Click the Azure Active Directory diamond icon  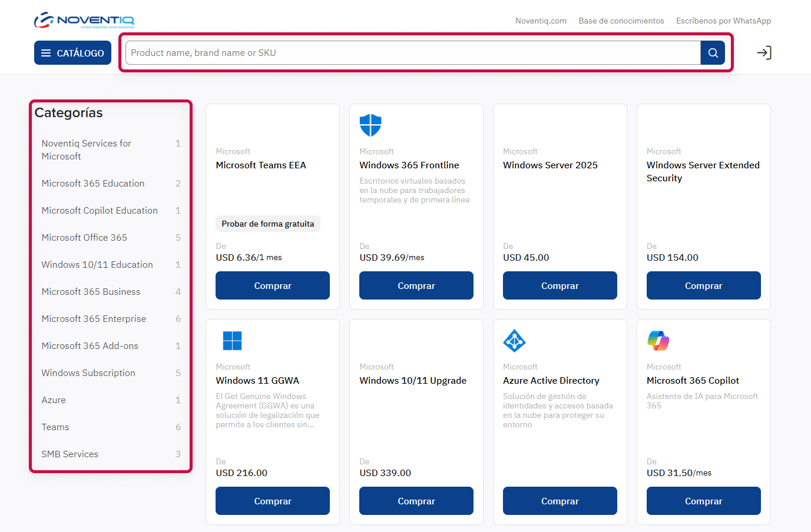(514, 341)
